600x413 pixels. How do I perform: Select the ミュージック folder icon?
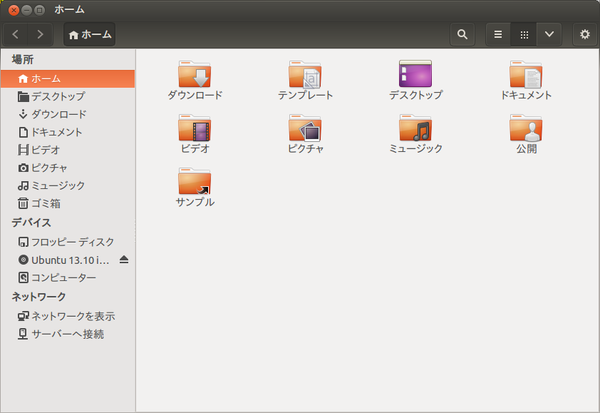pyautogui.click(x=415, y=127)
